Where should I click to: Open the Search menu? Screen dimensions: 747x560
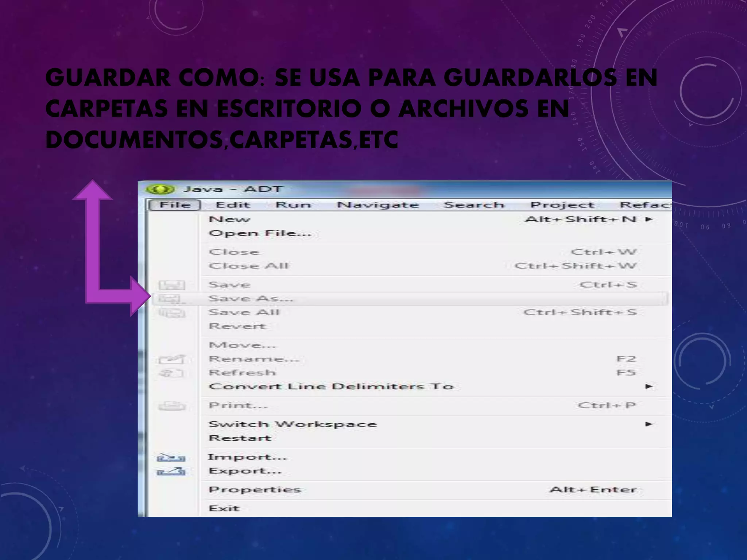point(474,205)
